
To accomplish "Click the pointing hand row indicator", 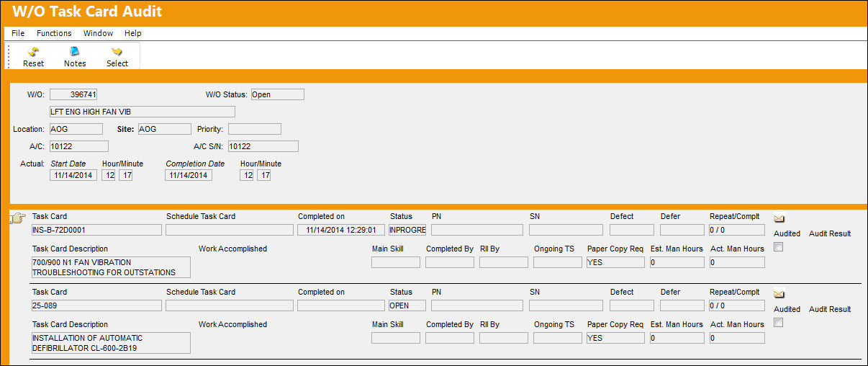I will point(19,218).
